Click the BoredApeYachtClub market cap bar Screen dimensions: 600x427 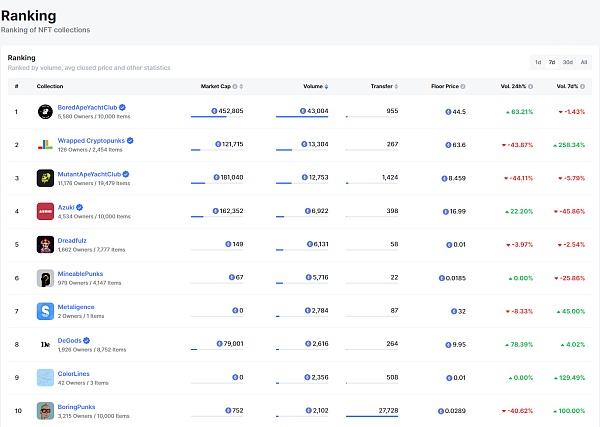coord(208,117)
